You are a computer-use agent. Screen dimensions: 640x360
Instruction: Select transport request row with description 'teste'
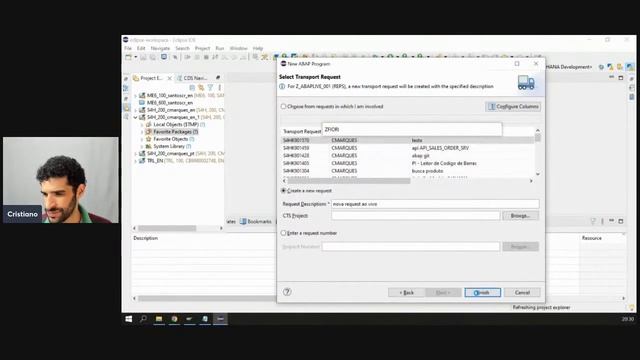[407, 140]
